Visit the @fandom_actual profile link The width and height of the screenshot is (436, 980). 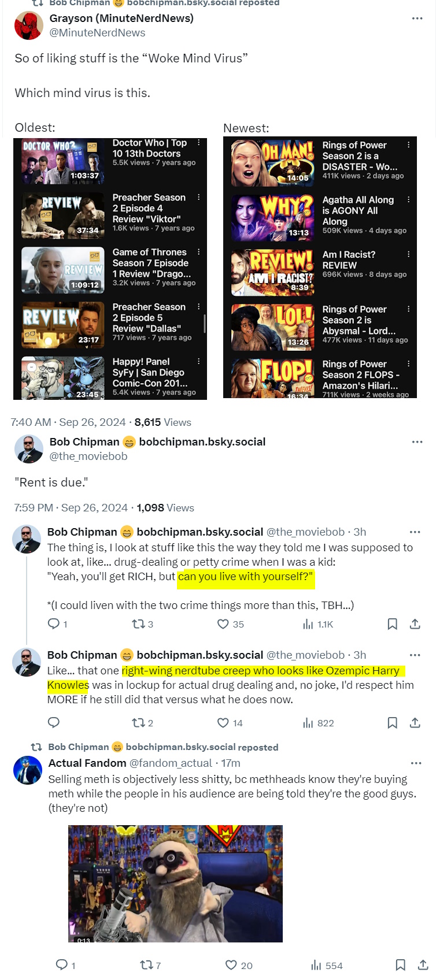click(x=168, y=763)
